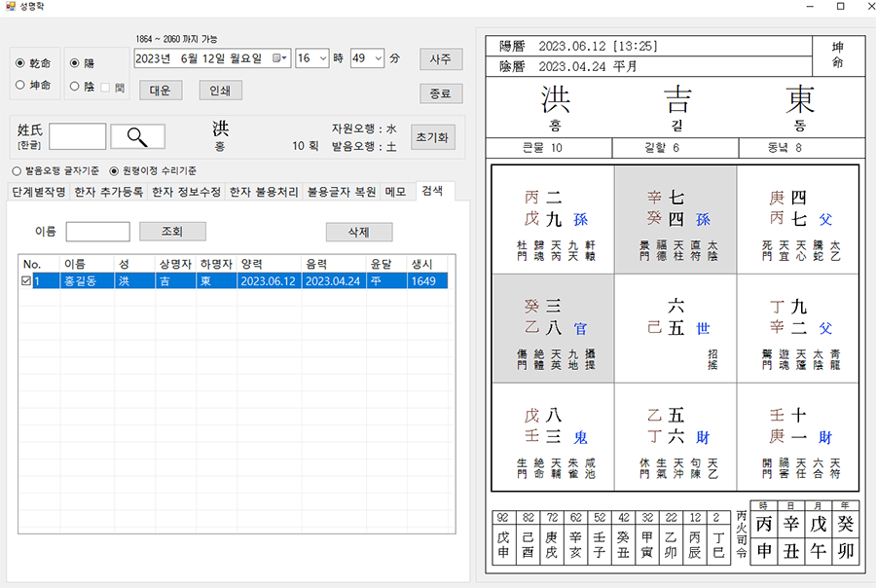This screenshot has height=588, width=876.
Task: Uncheck row 1 홍길동 checkbox
Action: pyautogui.click(x=26, y=281)
